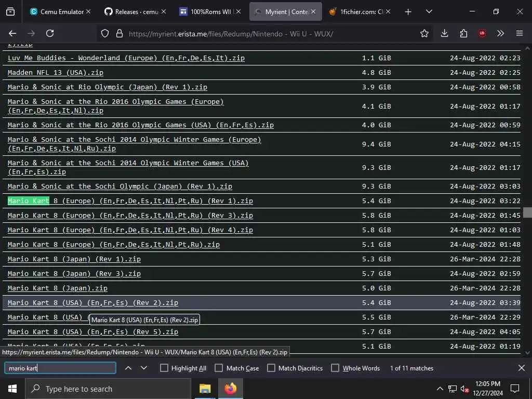
Task: Open Mario Kart 8 Europe Rev 3 link
Action: coord(130,216)
